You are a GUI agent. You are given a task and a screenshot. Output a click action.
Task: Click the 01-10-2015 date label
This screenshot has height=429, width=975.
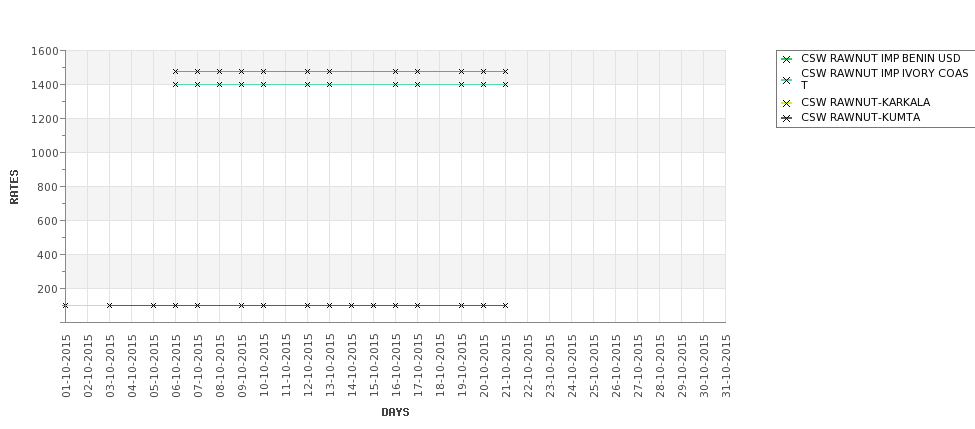pos(67,366)
